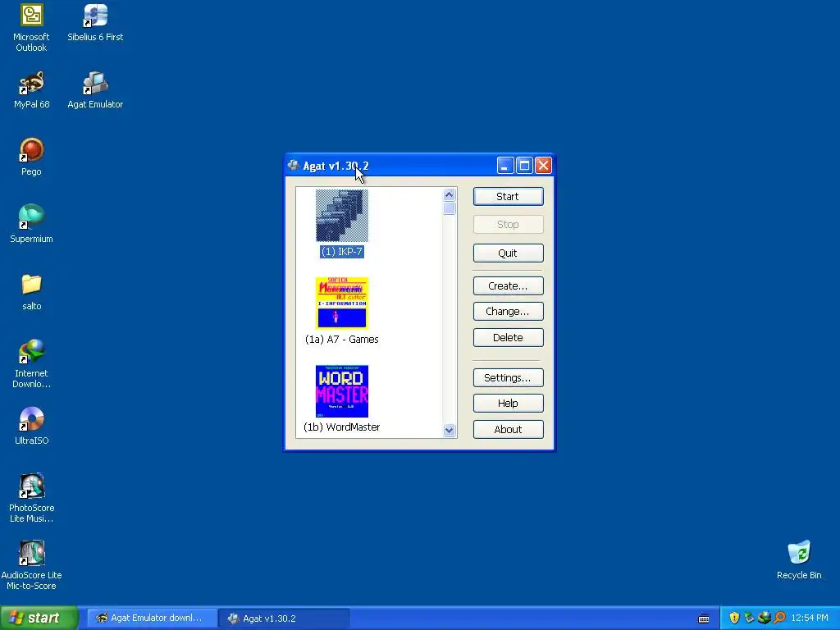
Task: Select the WordMaster system thumbnail
Action: click(x=342, y=391)
